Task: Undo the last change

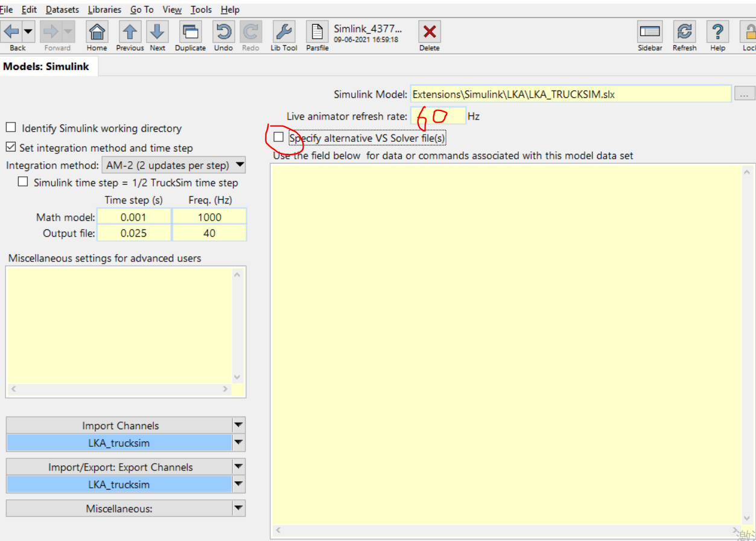Action: pyautogui.click(x=223, y=31)
